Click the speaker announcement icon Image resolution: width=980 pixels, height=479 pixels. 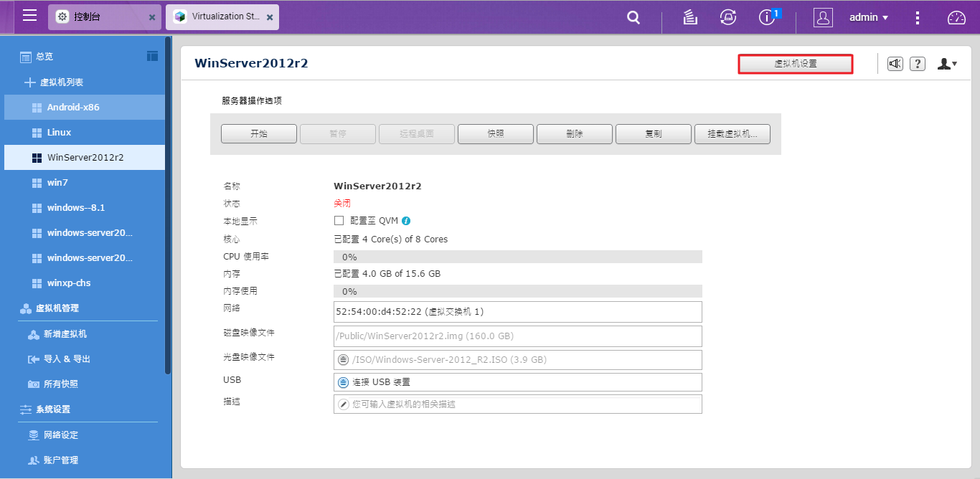pyautogui.click(x=895, y=64)
